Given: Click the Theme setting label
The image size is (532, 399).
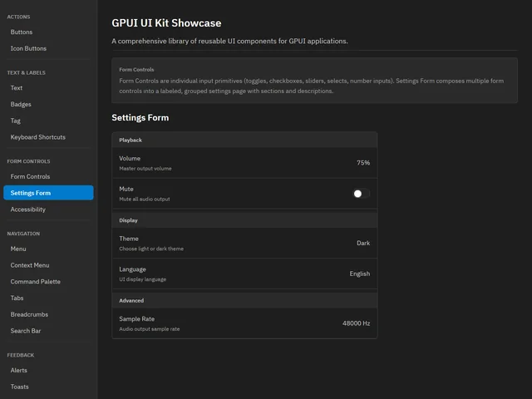Looking at the screenshot, I should 129,239.
